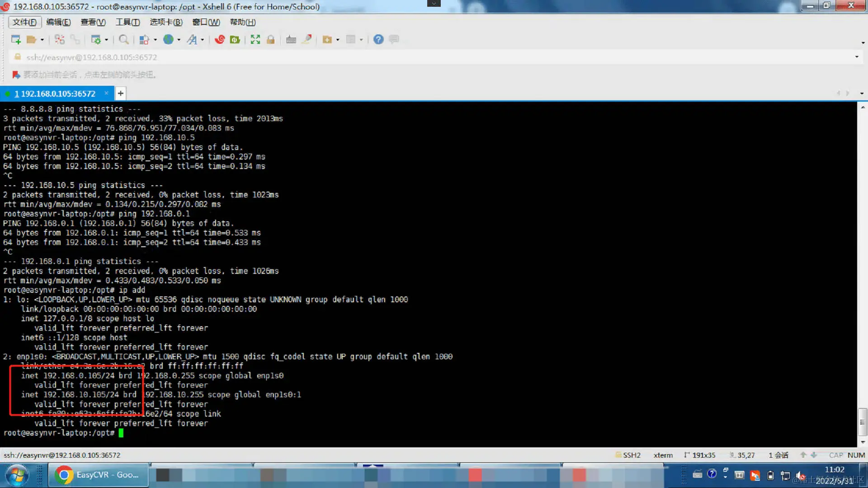Click the red Xmanager swirl icon
Viewport: 868px width, 488px height.
click(220, 40)
